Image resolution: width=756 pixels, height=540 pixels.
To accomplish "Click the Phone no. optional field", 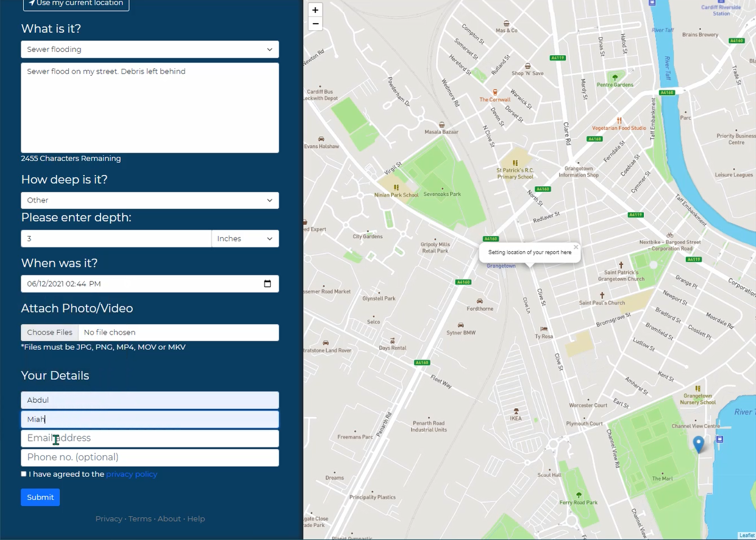I will click(149, 457).
